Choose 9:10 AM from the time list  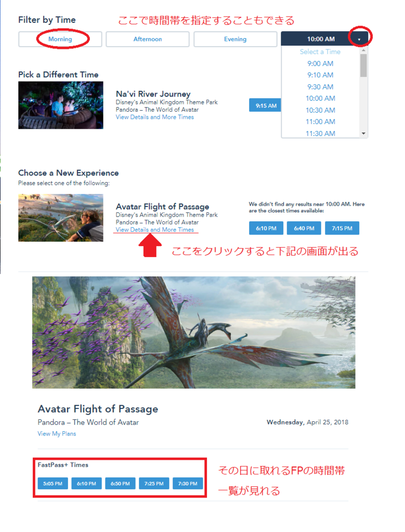[320, 75]
